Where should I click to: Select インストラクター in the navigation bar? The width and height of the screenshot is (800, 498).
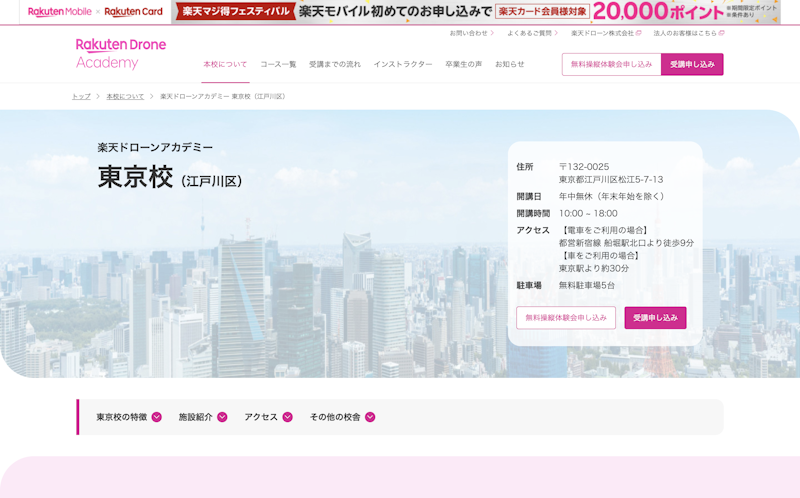point(403,64)
